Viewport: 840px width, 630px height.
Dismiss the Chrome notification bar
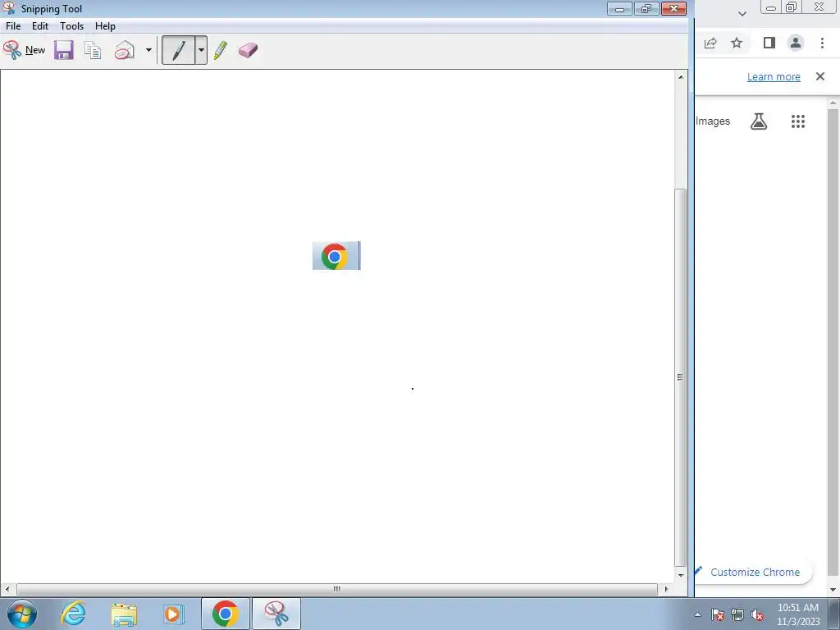click(x=820, y=76)
